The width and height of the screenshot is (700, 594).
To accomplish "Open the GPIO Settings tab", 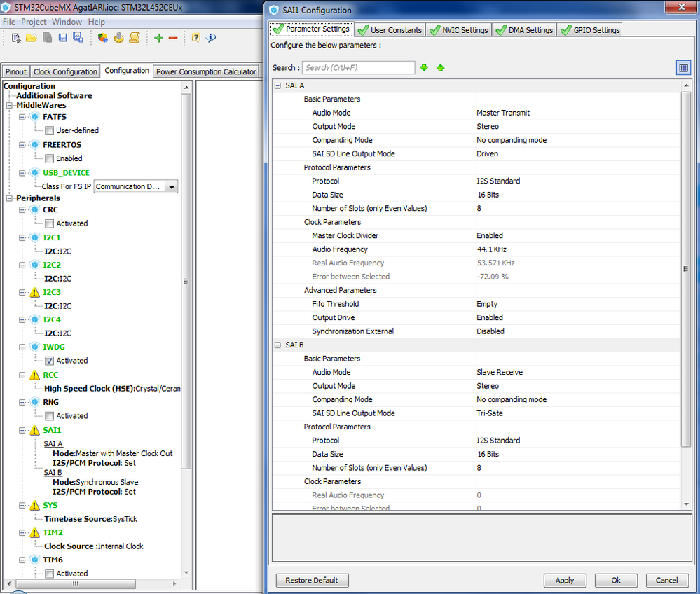I will click(590, 30).
